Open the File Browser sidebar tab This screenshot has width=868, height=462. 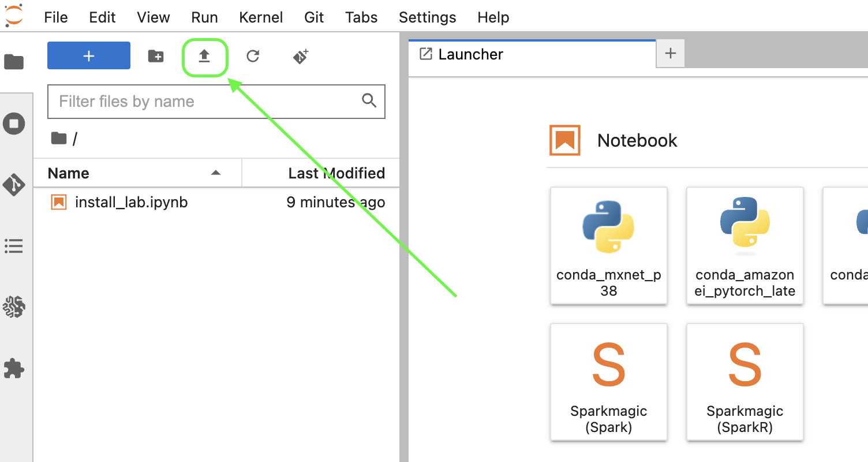pyautogui.click(x=14, y=62)
